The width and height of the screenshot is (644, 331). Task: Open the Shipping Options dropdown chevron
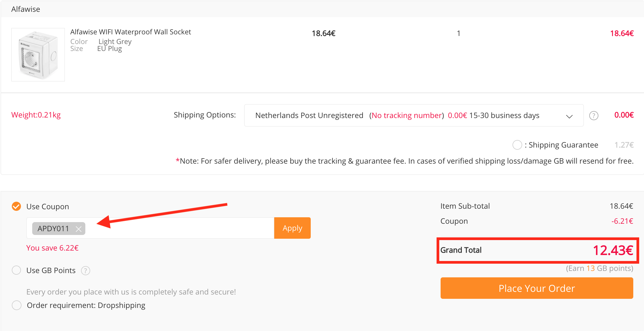569,116
